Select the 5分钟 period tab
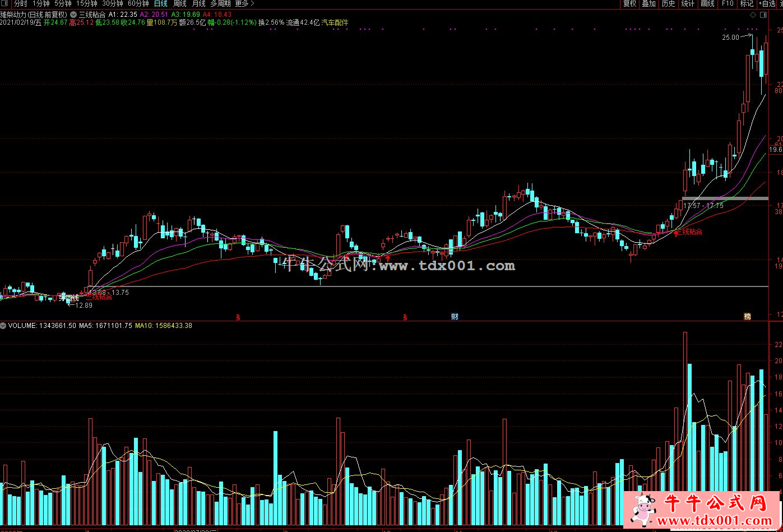The height and width of the screenshot is (532, 783). tap(63, 3)
